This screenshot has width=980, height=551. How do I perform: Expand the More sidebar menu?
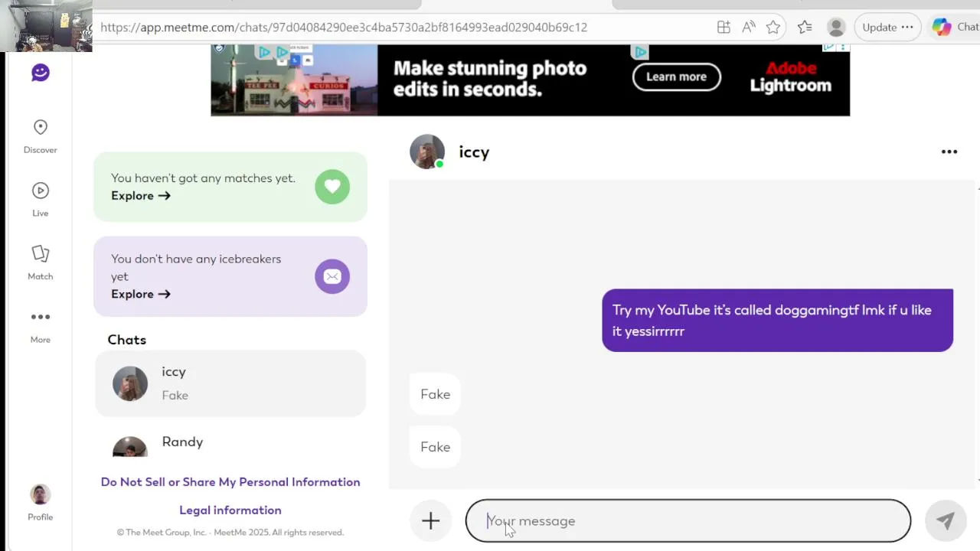tap(41, 317)
